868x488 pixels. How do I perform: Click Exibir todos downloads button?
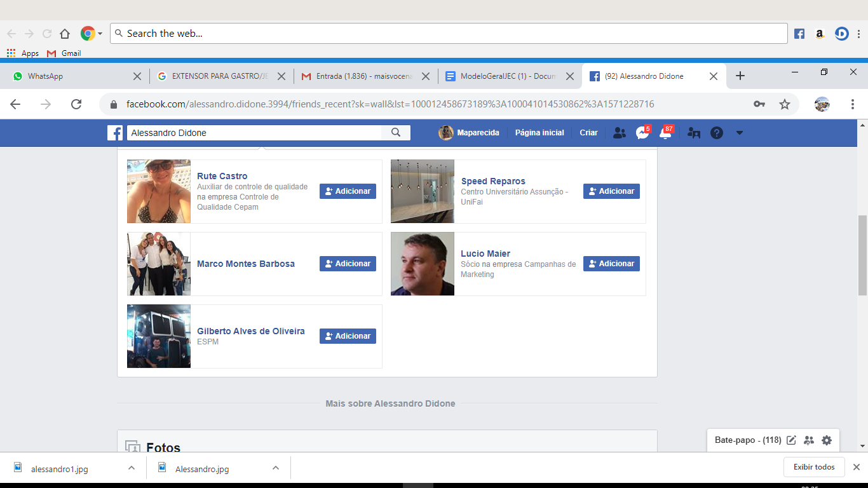(x=814, y=467)
